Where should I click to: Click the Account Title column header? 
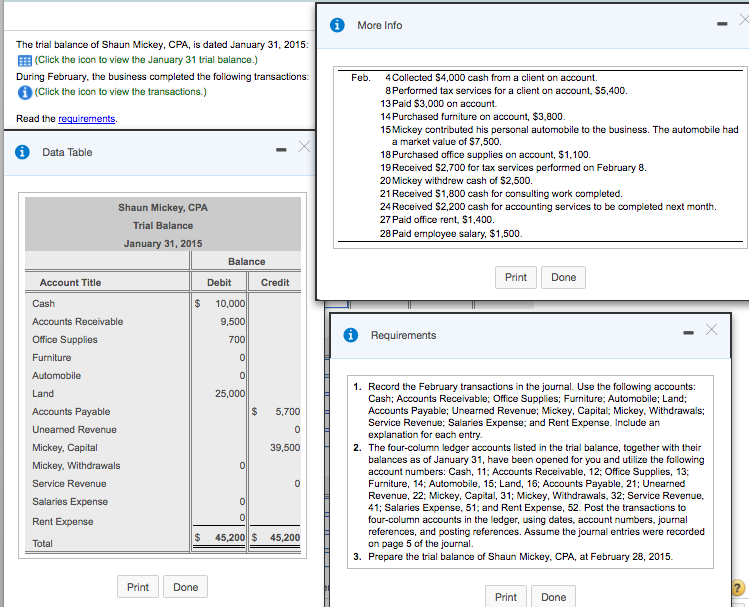pyautogui.click(x=71, y=283)
